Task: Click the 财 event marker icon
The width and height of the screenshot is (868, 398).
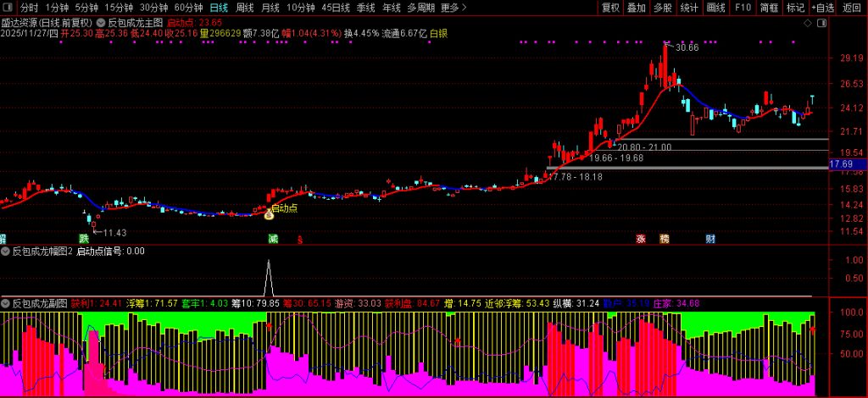Action: pyautogui.click(x=709, y=240)
